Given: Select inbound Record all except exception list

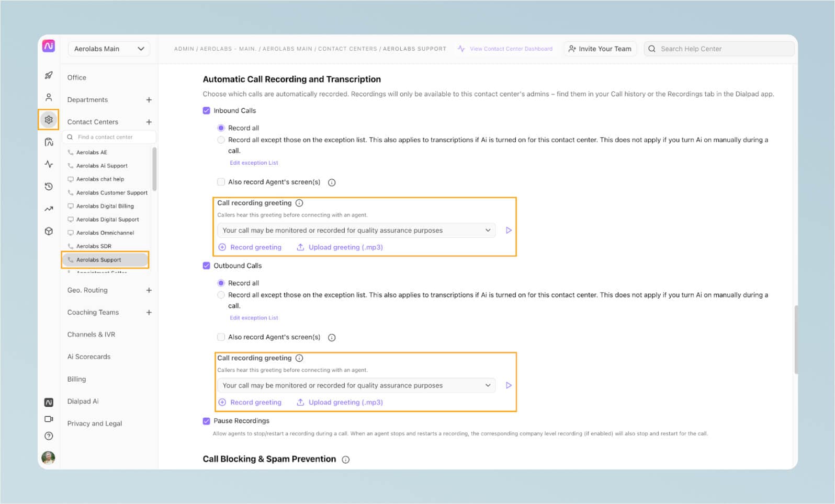Looking at the screenshot, I should pyautogui.click(x=221, y=140).
